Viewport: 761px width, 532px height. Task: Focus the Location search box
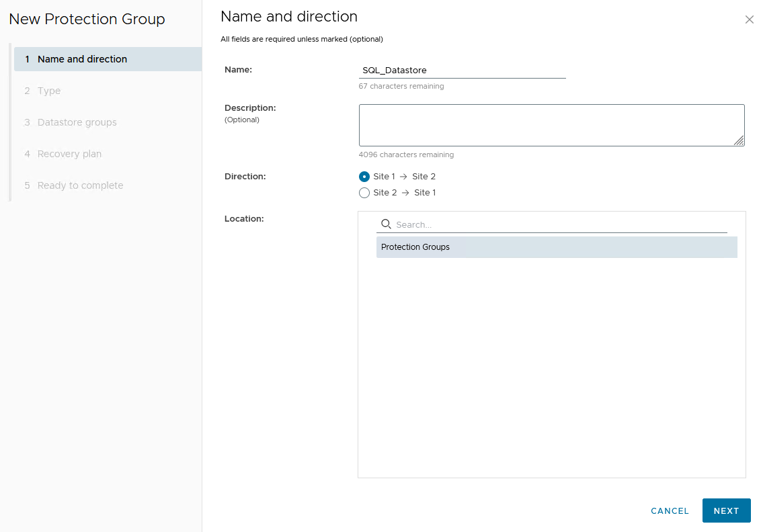point(560,225)
